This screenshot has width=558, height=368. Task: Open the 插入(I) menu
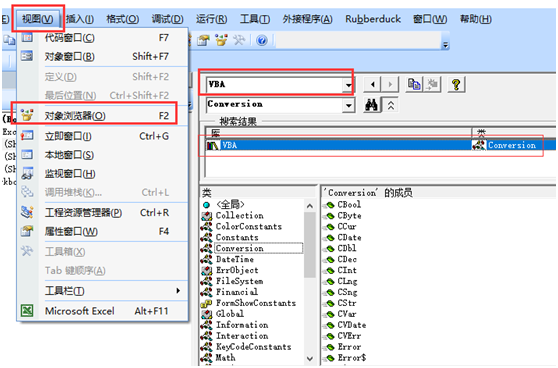80,19
